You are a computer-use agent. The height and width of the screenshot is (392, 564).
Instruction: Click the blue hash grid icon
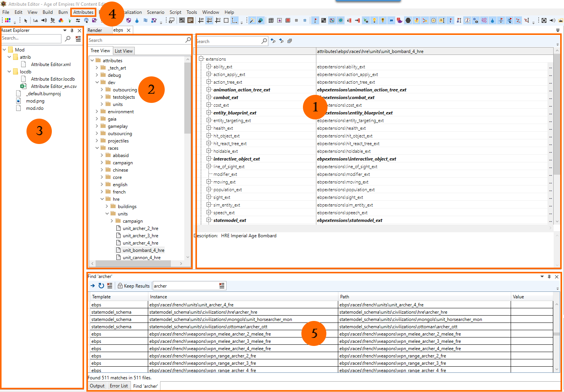click(304, 20)
